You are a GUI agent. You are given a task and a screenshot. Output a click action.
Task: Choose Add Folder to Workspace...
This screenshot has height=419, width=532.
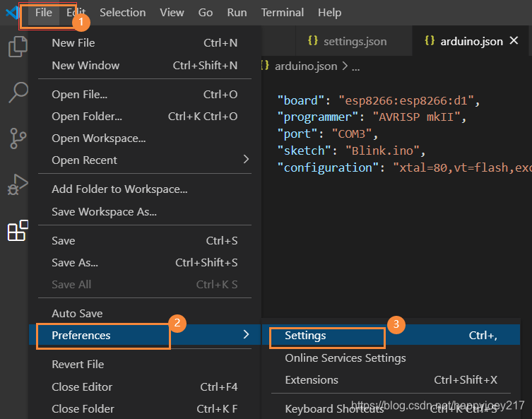click(x=145, y=189)
